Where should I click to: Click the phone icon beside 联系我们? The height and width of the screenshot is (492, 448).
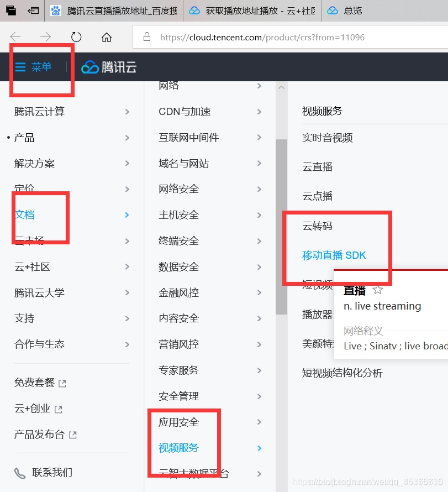pyautogui.click(x=20, y=473)
